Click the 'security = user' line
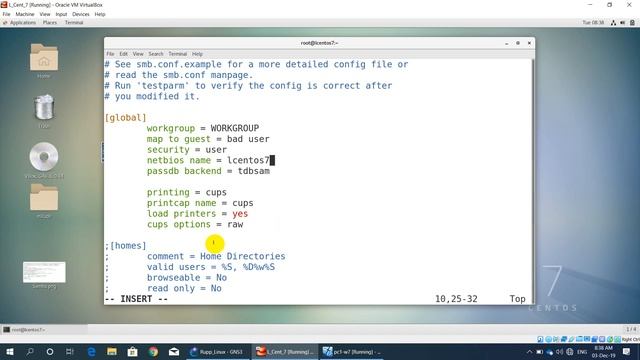Image resolution: width=640 pixels, height=360 pixels. click(x=187, y=150)
